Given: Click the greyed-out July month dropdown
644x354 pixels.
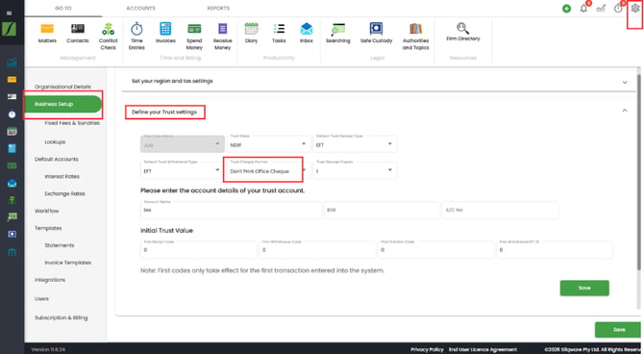Looking at the screenshot, I should (183, 144).
